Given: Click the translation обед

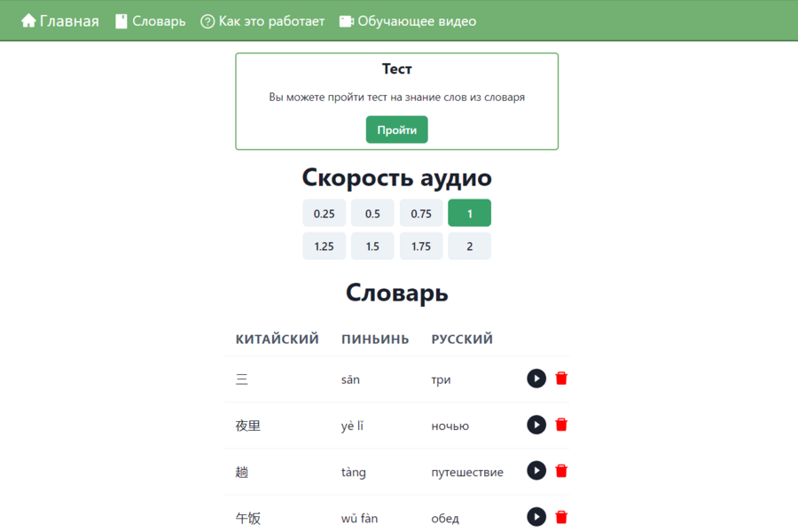Looking at the screenshot, I should [x=445, y=518].
